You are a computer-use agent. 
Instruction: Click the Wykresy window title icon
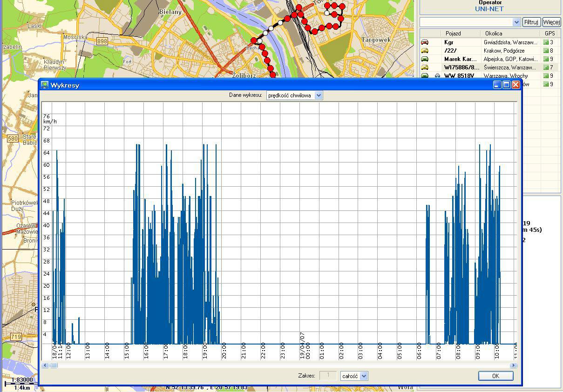45,85
